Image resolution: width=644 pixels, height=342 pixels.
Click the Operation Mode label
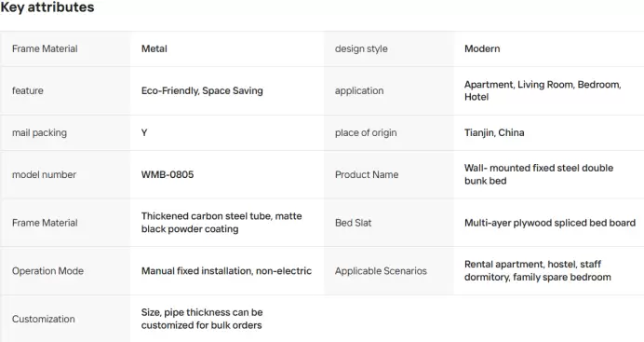(47, 271)
